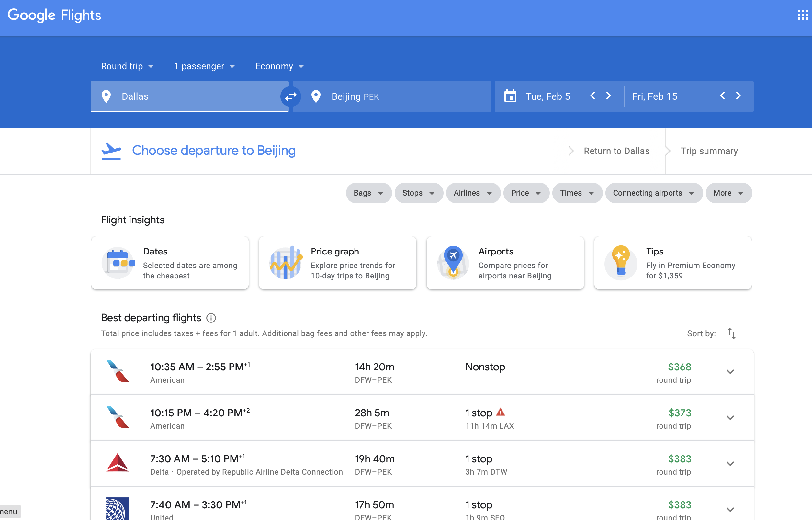Click the Nonstop label

[485, 367]
